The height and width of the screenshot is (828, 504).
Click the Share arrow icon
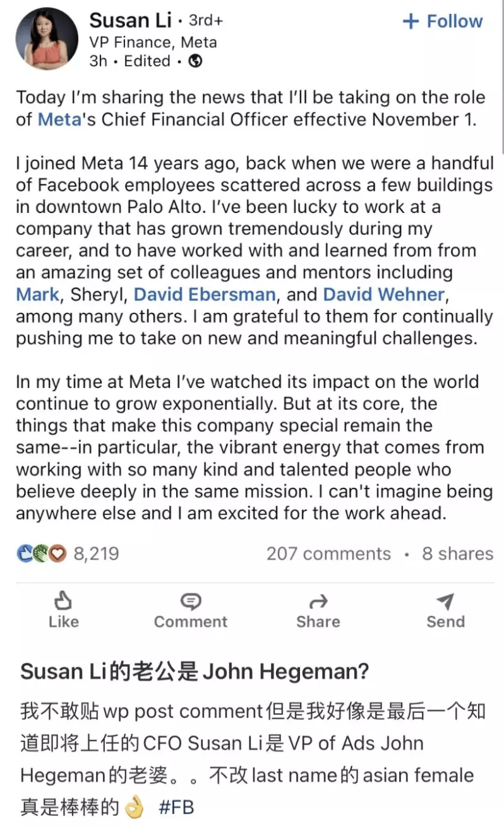point(318,600)
